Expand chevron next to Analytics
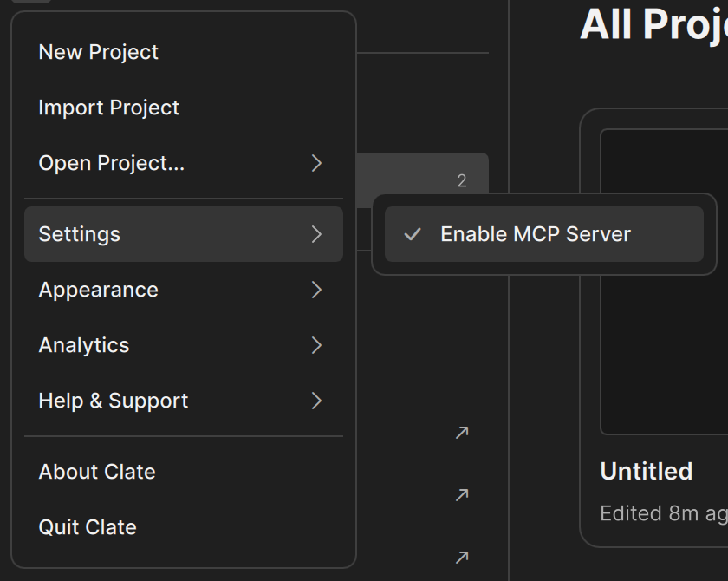This screenshot has width=728, height=581. coord(316,345)
